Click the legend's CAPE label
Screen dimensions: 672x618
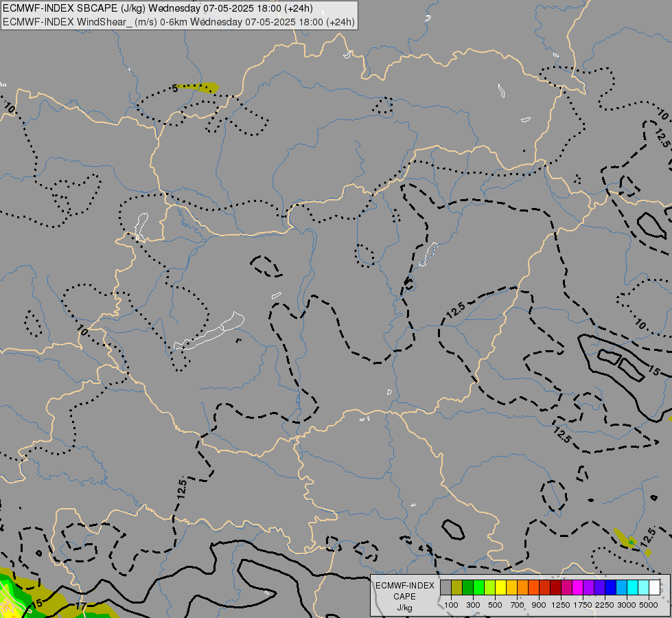click(404, 597)
